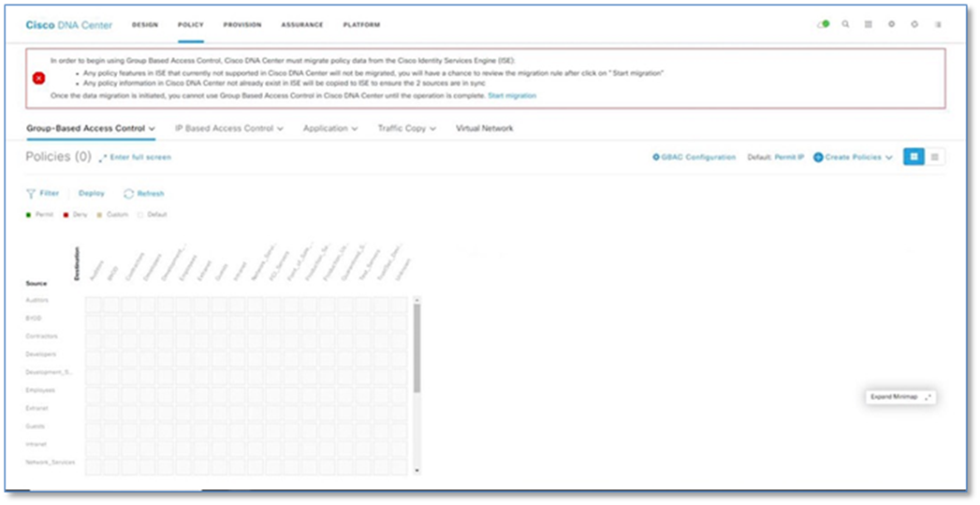Switch to the Virtual Network tab
The height and width of the screenshot is (505, 980).
484,128
